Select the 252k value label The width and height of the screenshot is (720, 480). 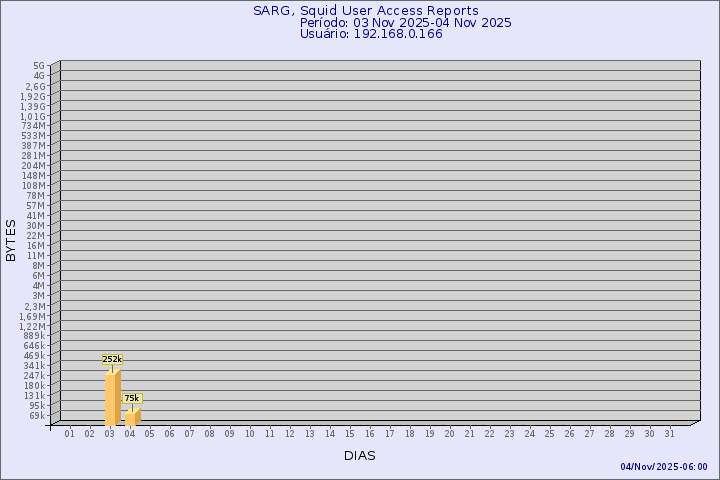click(x=111, y=359)
